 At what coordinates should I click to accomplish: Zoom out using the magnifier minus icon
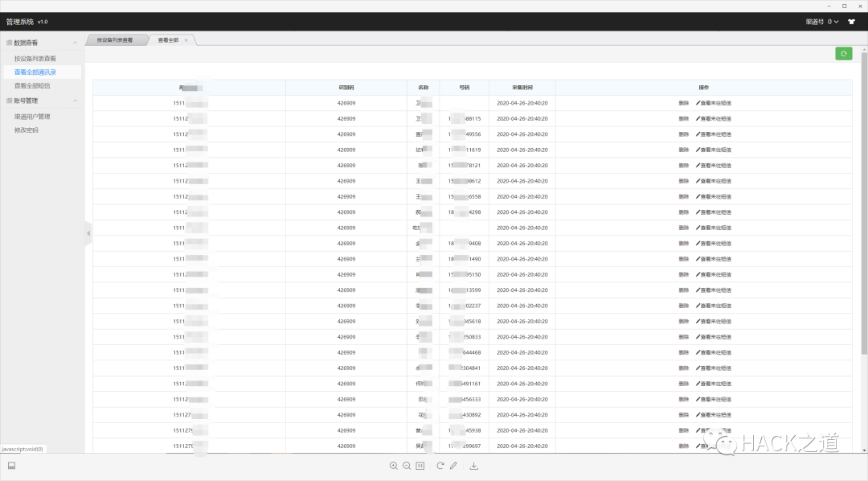coord(407,466)
